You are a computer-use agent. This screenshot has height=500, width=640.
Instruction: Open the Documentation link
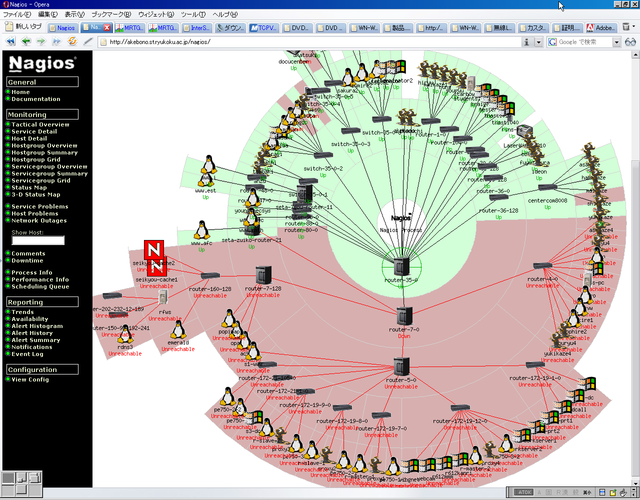click(36, 99)
